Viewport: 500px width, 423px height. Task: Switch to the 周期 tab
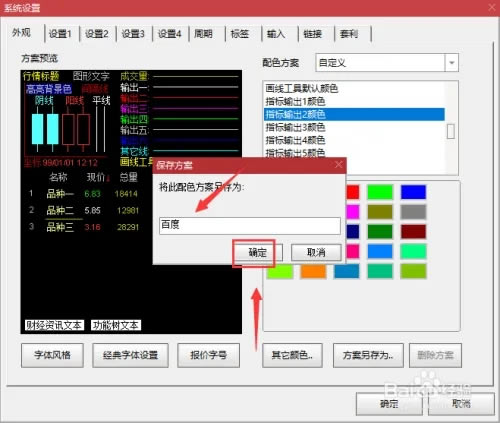coord(203,34)
